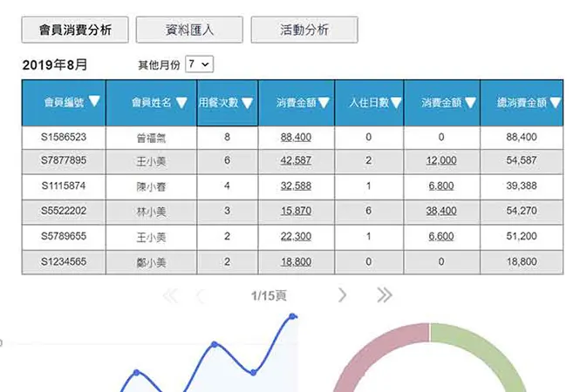Sort by dining 消費金額 arrow next to 用餐次數
Image resolution: width=580 pixels, height=392 pixels.
point(324,102)
